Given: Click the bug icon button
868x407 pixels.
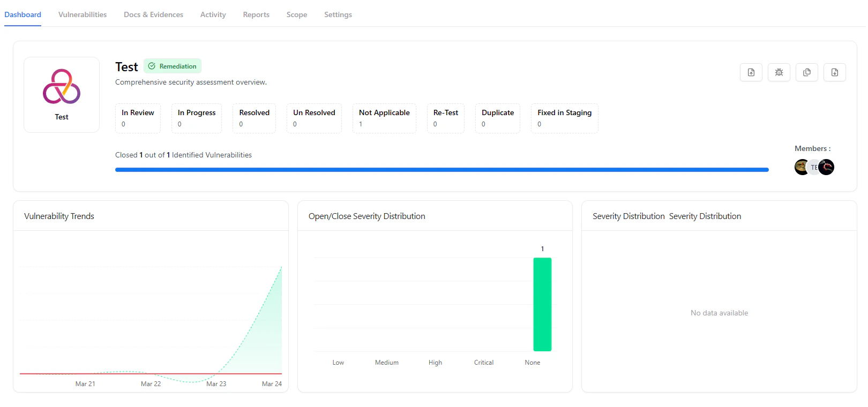Looking at the screenshot, I should tap(779, 72).
